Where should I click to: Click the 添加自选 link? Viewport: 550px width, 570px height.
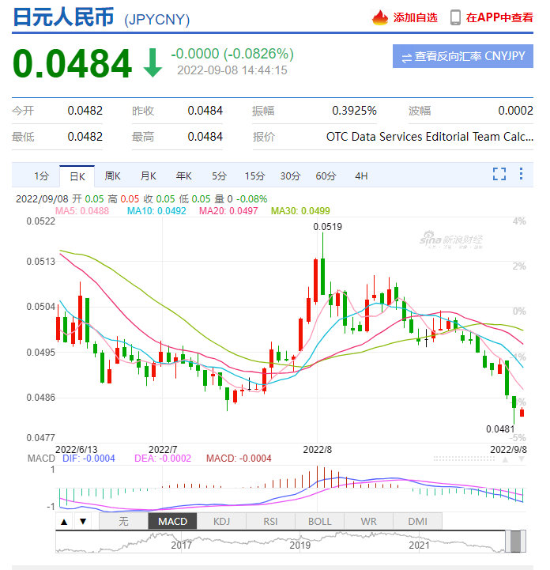(415, 17)
